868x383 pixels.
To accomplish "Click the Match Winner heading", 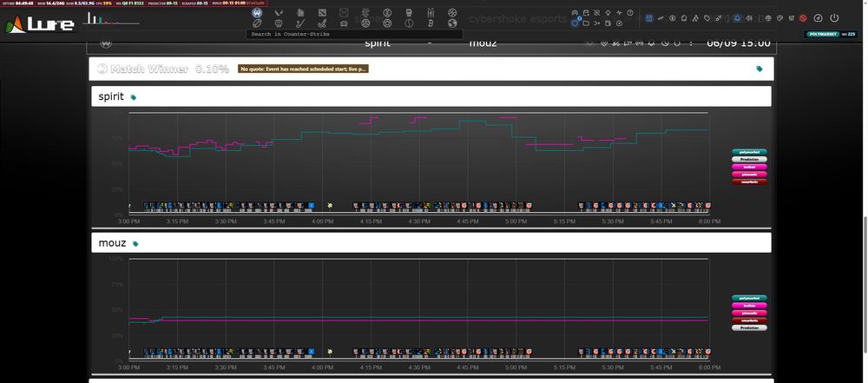I will click(x=149, y=69).
